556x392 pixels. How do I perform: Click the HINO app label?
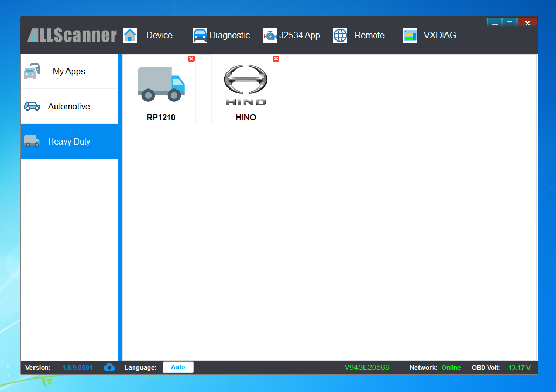(246, 118)
